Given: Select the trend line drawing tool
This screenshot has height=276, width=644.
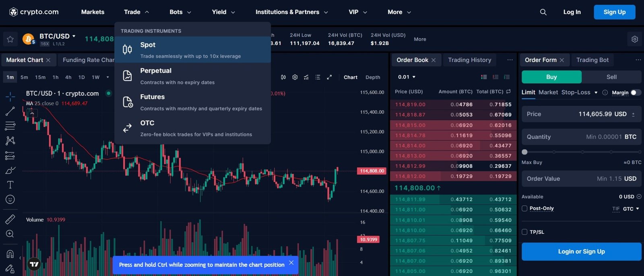Looking at the screenshot, I should (10, 111).
